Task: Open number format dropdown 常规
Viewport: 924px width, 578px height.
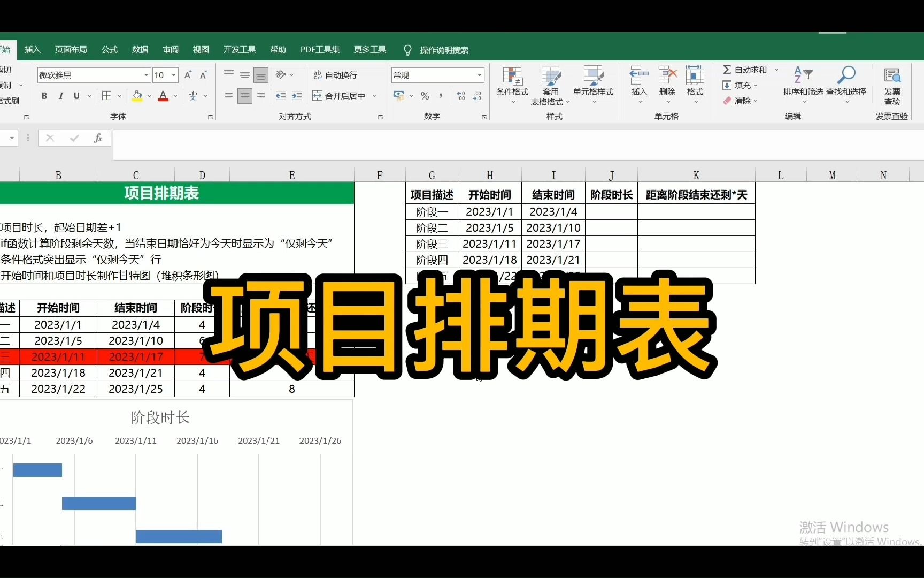Action: 480,75
